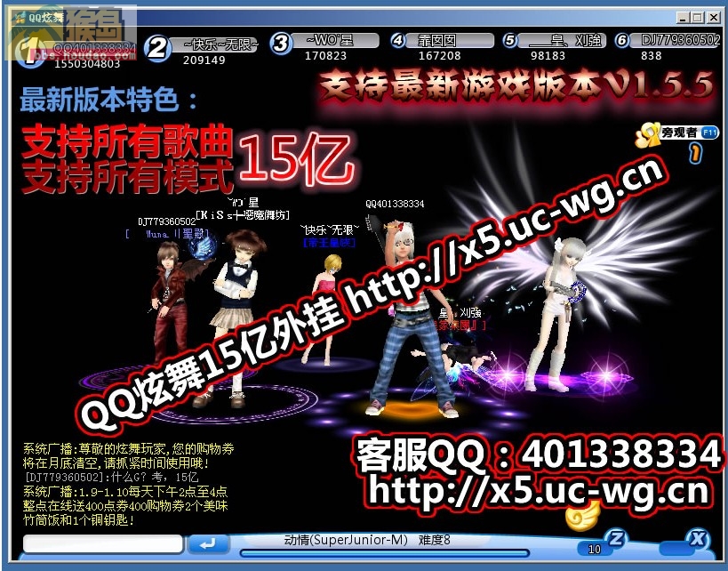Minimize the QQ炫舞 window

pos(683,18)
